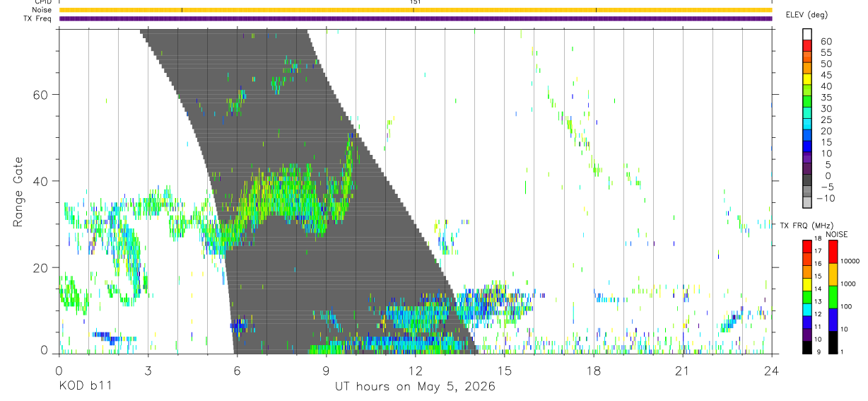Click the '35' label on ELEV scale
The height and width of the screenshot is (401, 868).
[x=826, y=98]
